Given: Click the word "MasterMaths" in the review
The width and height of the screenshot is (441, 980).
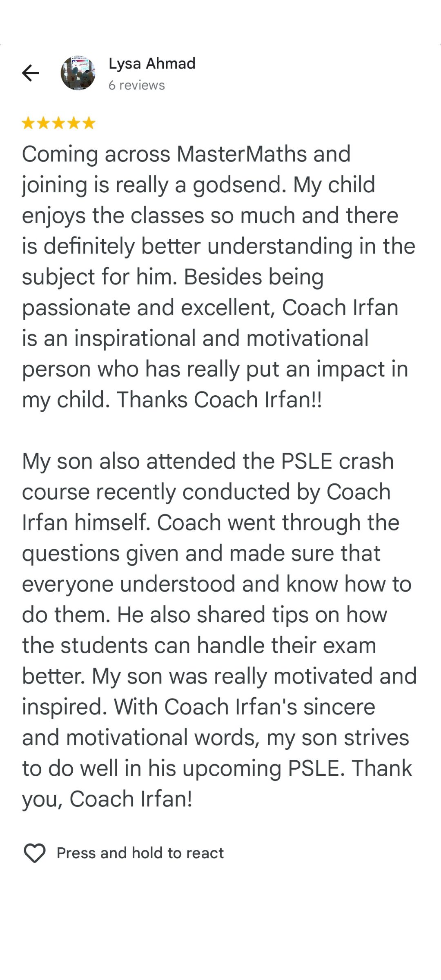Looking at the screenshot, I should [241, 154].
